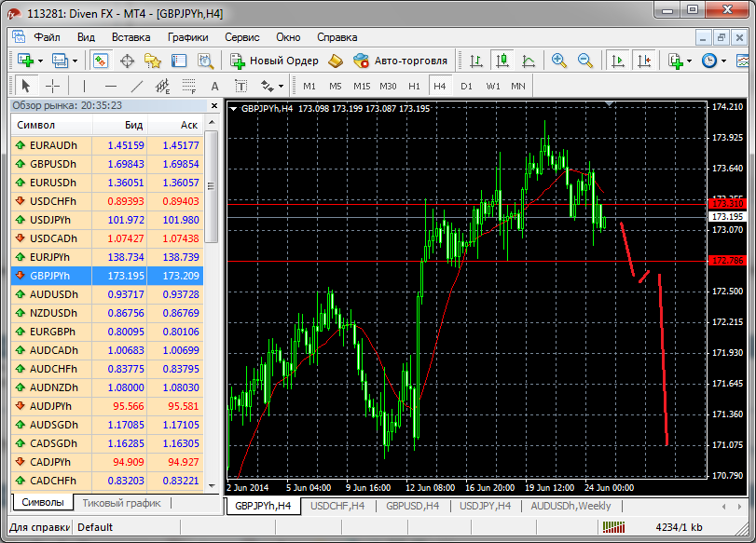The height and width of the screenshot is (543, 756).
Task: Open the Графики menu
Action: pyautogui.click(x=188, y=37)
